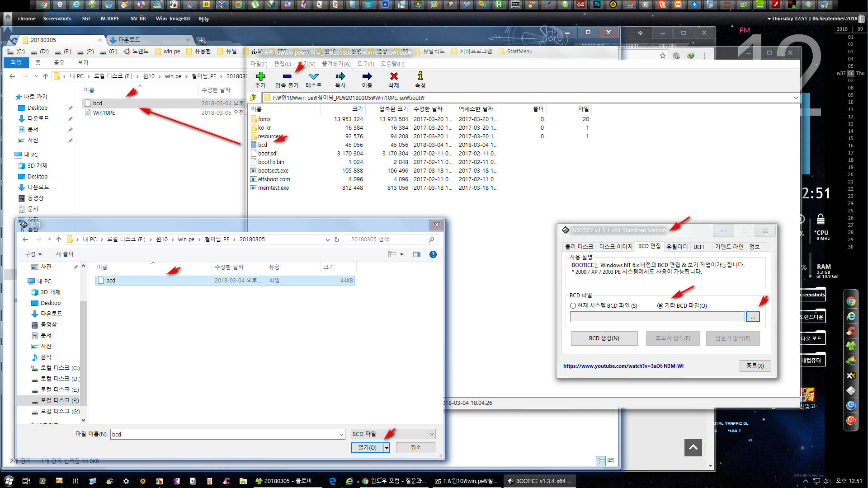The width and height of the screenshot is (868, 488).
Task: Click the 삭제 delete icon in 7-Zip
Action: (394, 76)
